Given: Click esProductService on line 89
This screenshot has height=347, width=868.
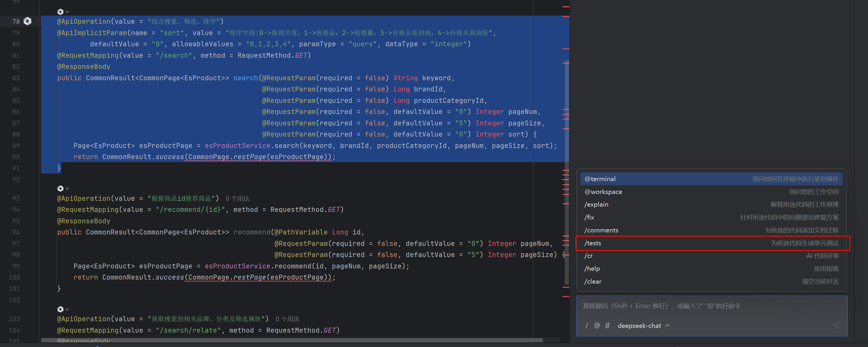Looking at the screenshot, I should 237,146.
